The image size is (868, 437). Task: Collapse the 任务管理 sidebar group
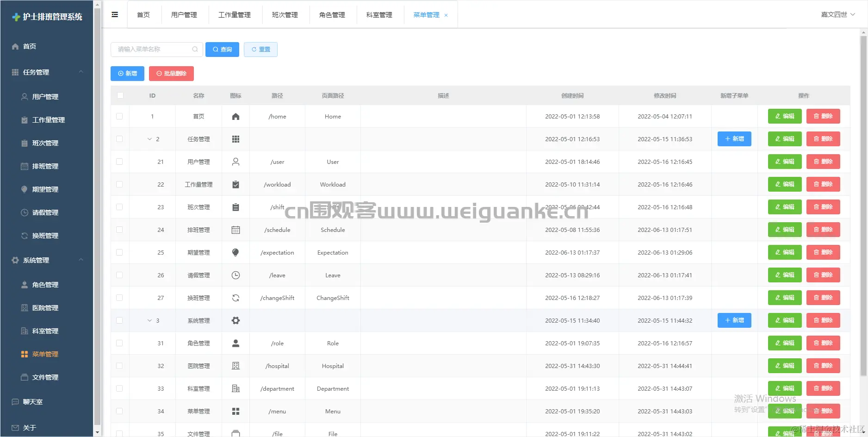pyautogui.click(x=81, y=72)
